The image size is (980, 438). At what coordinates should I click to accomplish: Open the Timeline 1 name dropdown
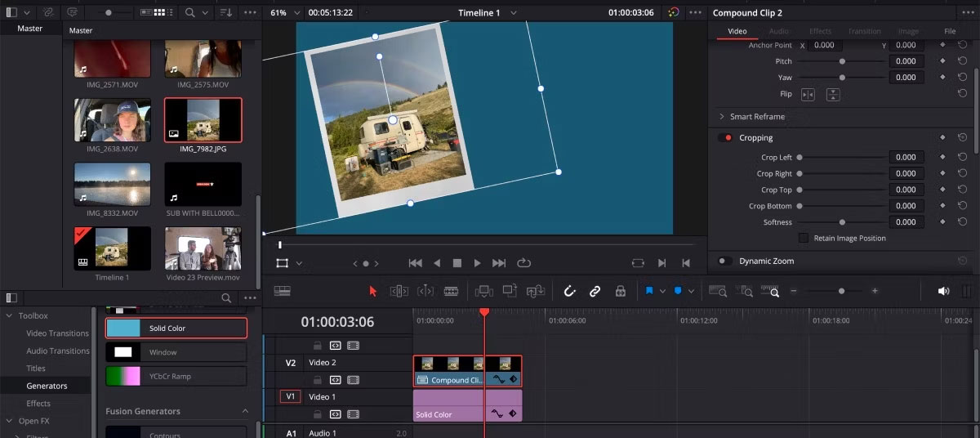pos(514,13)
